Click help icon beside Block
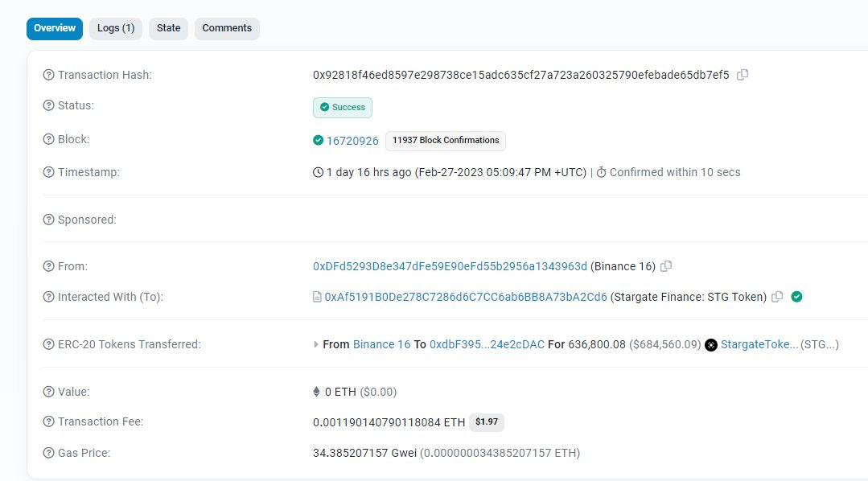 click(x=49, y=139)
